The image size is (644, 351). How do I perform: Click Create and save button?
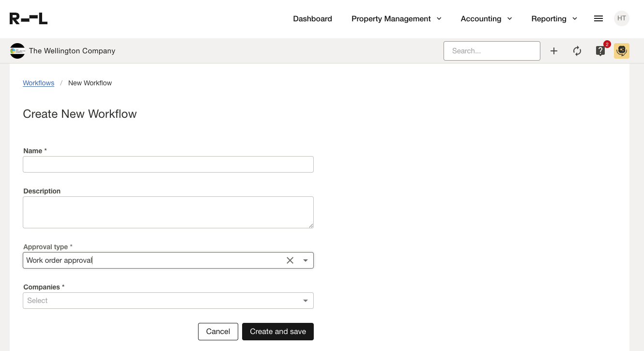point(278,332)
